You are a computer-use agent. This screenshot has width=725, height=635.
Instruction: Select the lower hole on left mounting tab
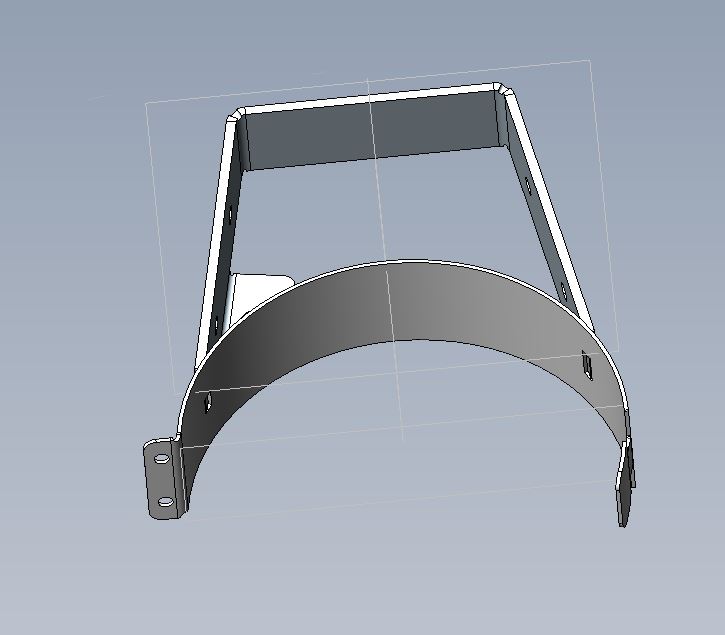click(165, 502)
